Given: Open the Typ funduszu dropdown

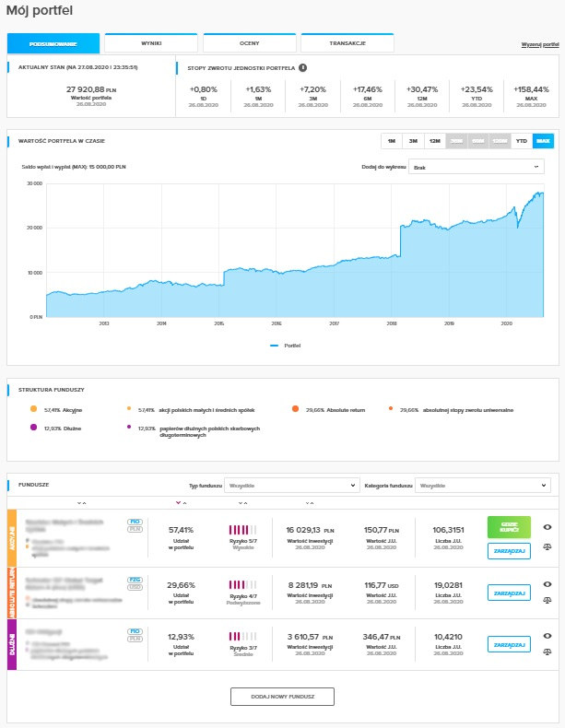Looking at the screenshot, I should point(292,484).
